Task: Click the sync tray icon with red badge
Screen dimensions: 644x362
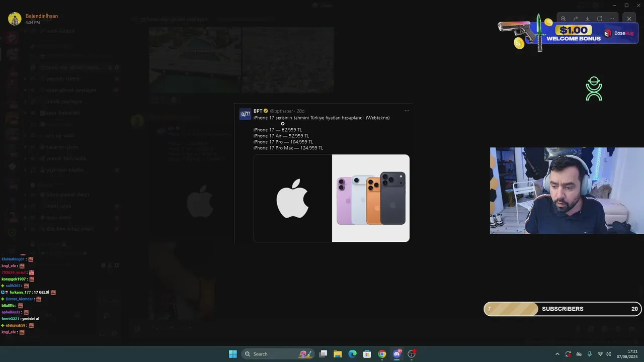Action: coord(568,354)
